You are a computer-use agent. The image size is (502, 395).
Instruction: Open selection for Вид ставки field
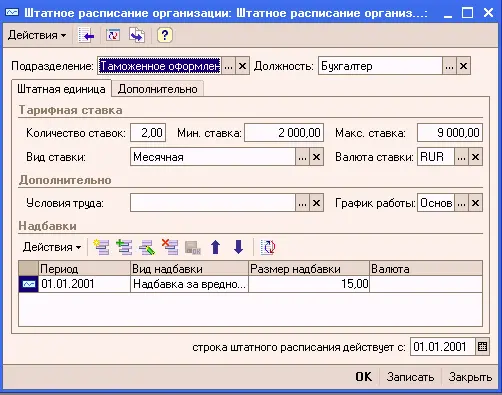click(302, 157)
